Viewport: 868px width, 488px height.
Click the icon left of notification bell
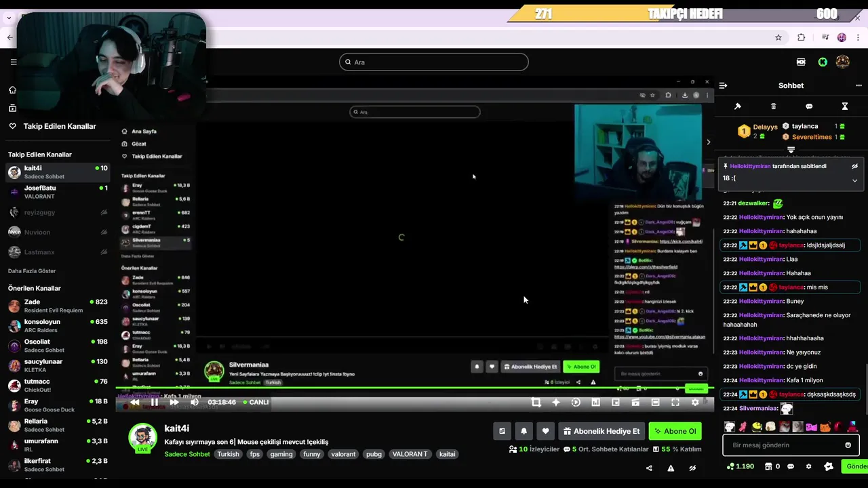click(x=502, y=431)
